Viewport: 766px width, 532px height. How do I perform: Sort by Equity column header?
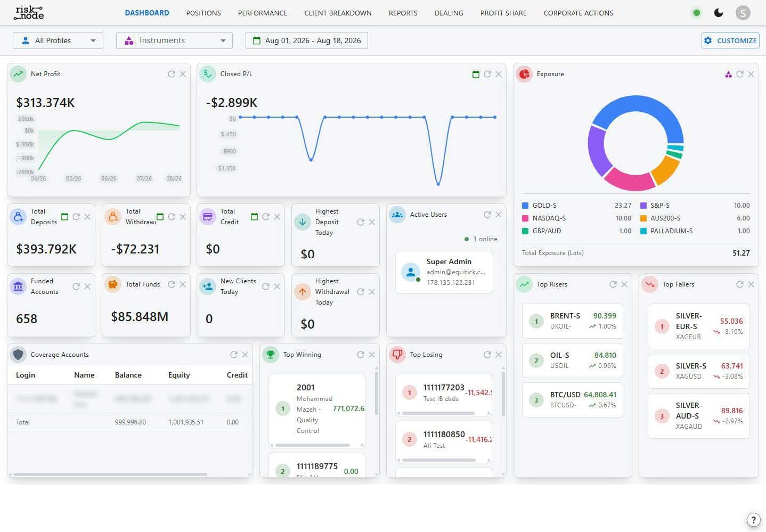[179, 375]
